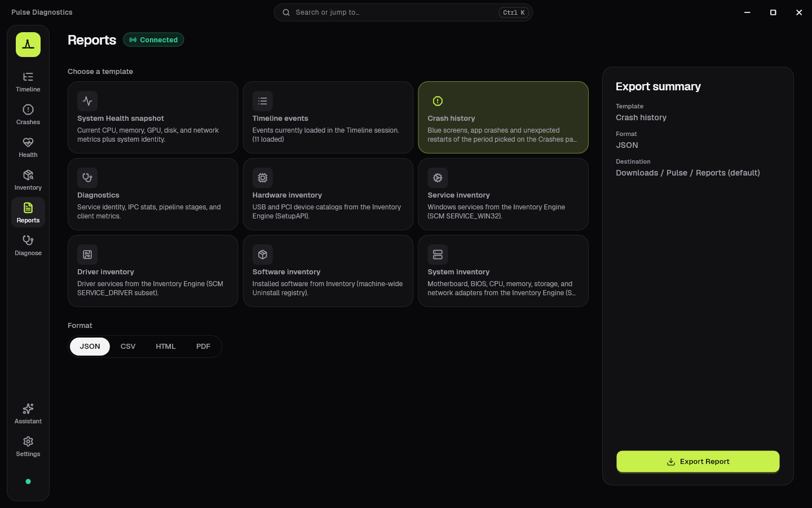812x508 pixels.
Task: Select the JSON format option
Action: click(90, 347)
